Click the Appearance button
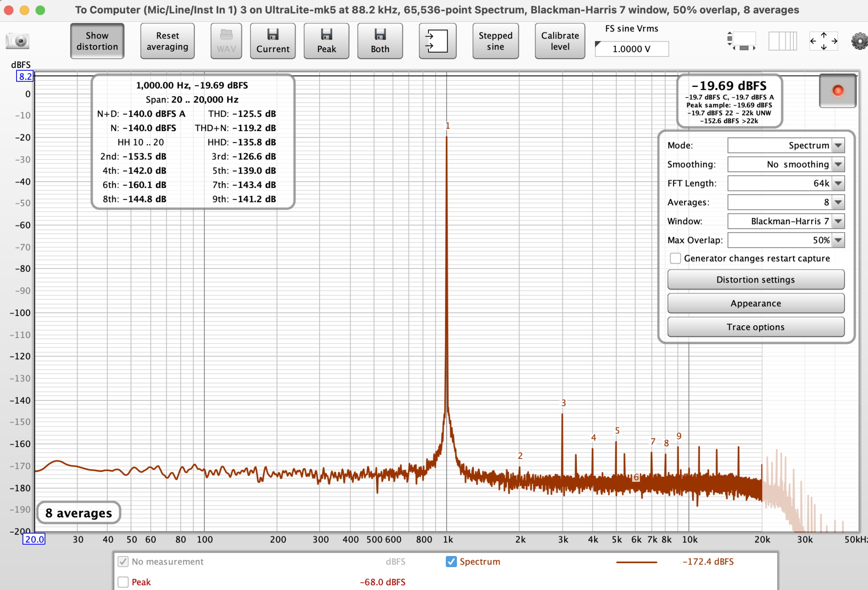The image size is (868, 590). (x=756, y=303)
